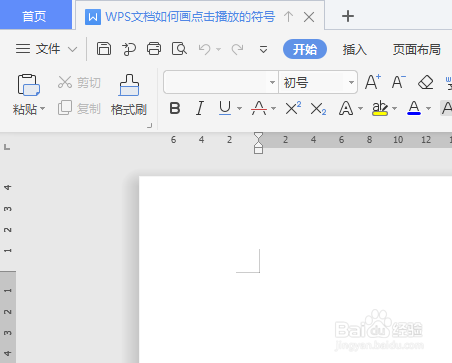The image size is (452, 363).
Task: Click the ruler tab-stop selector
Action: point(7,147)
